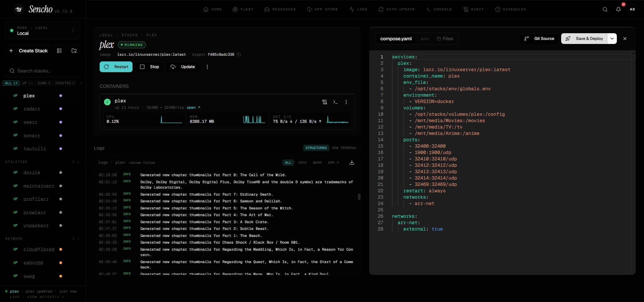Switch logs to Raw Terminal view
This screenshot has height=302, width=644.
click(344, 148)
